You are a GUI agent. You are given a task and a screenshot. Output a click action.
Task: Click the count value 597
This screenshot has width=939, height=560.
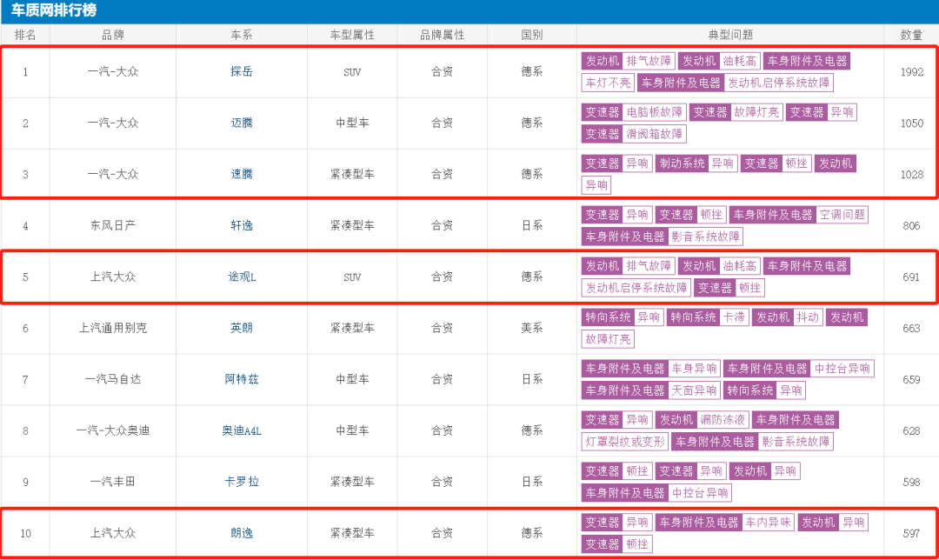[x=911, y=533]
